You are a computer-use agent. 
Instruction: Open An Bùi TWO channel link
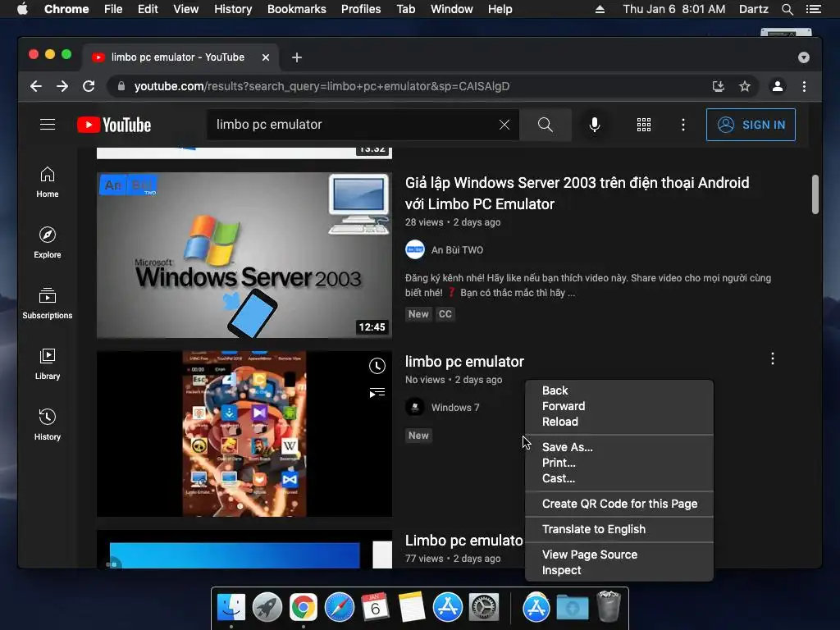click(x=457, y=249)
